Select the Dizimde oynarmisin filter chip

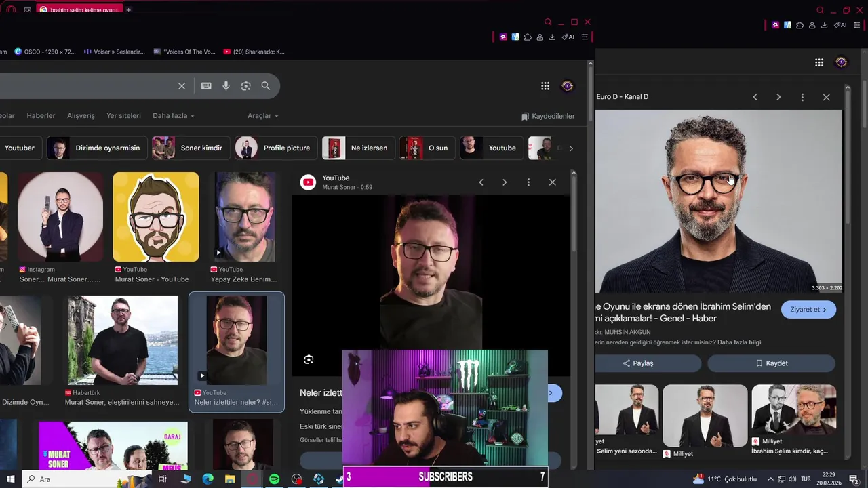click(96, 148)
